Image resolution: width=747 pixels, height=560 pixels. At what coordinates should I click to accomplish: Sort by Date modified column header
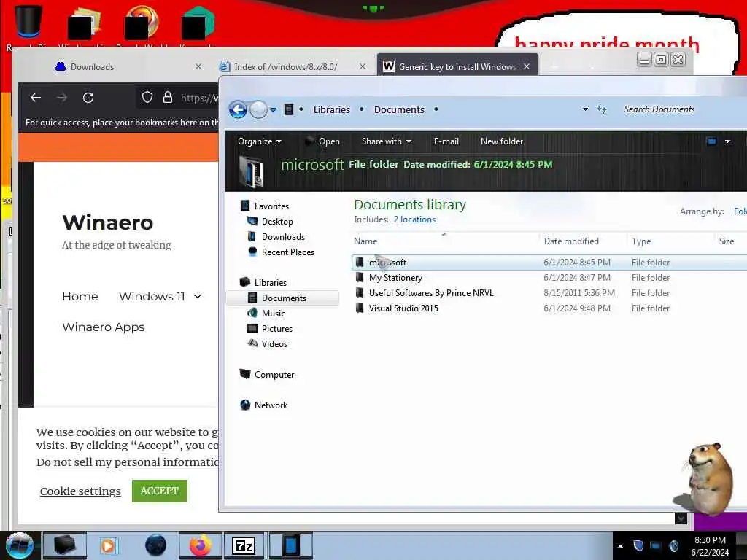pos(571,241)
